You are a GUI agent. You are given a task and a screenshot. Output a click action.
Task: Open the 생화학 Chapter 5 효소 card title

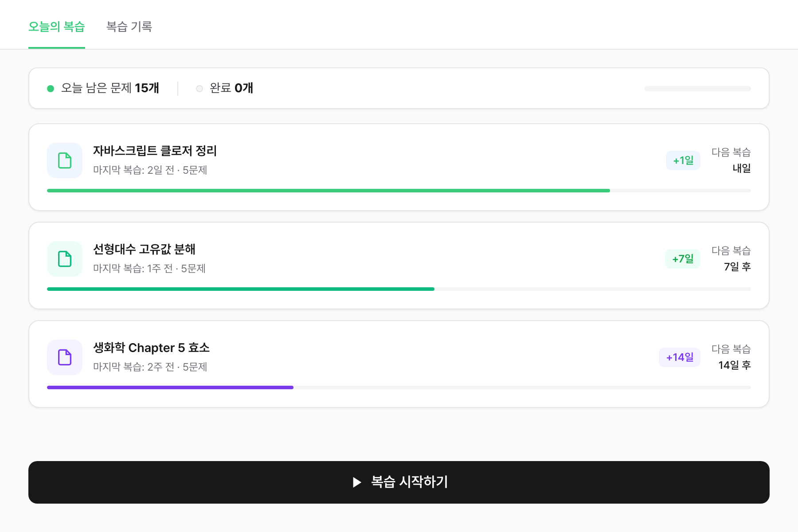point(151,348)
